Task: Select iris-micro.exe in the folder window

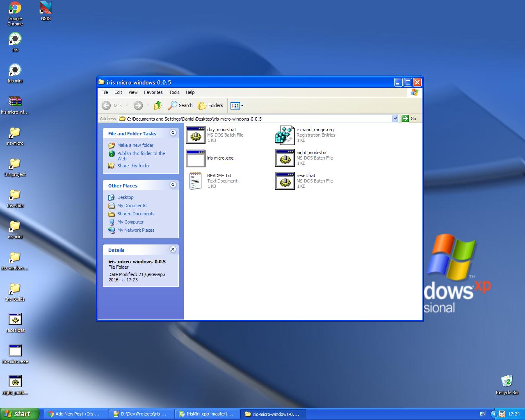Action: [210, 158]
